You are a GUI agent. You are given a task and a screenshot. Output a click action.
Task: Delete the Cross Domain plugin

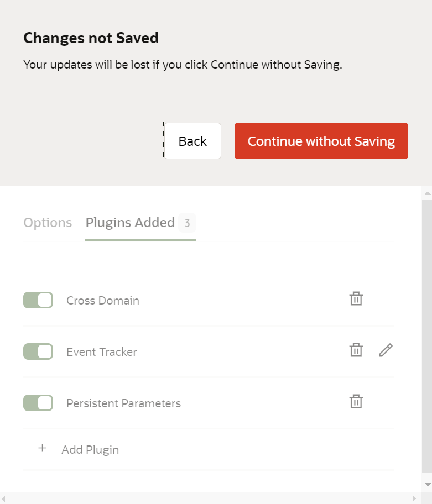(356, 299)
